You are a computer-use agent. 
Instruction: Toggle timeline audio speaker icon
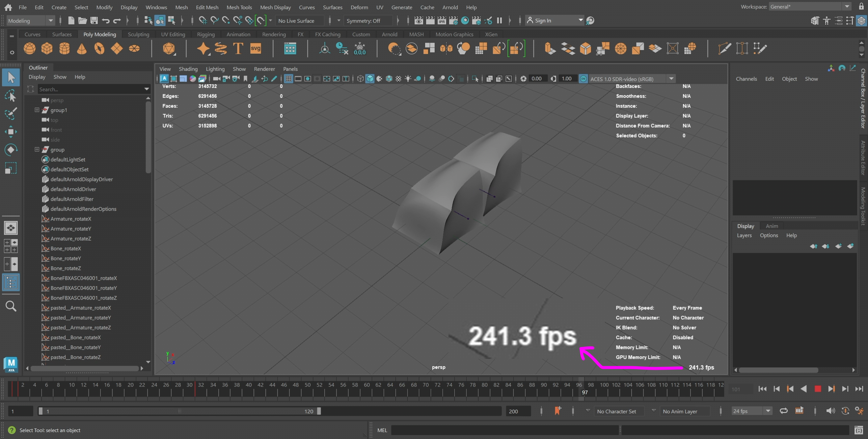click(830, 411)
